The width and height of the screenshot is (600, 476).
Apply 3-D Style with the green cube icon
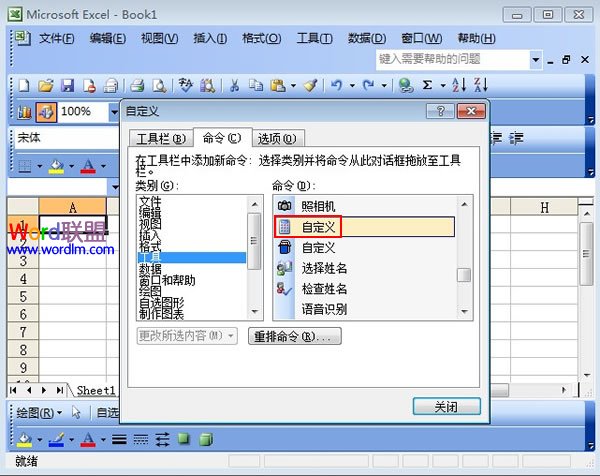tap(206, 440)
